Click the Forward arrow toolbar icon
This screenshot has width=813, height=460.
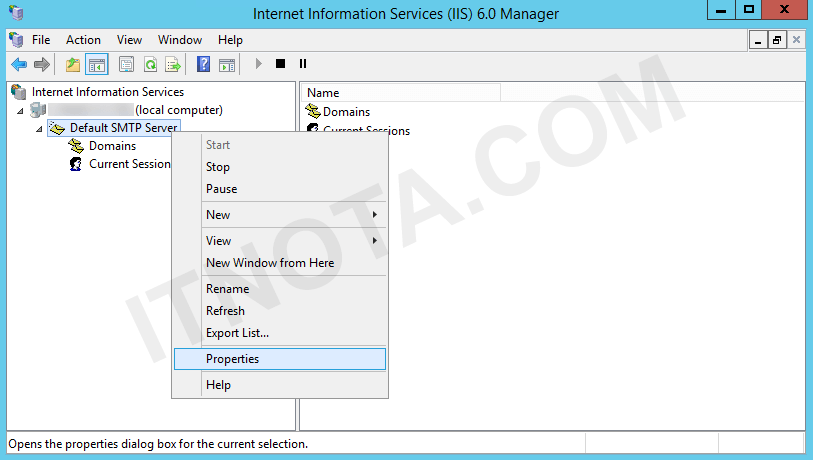click(x=41, y=64)
